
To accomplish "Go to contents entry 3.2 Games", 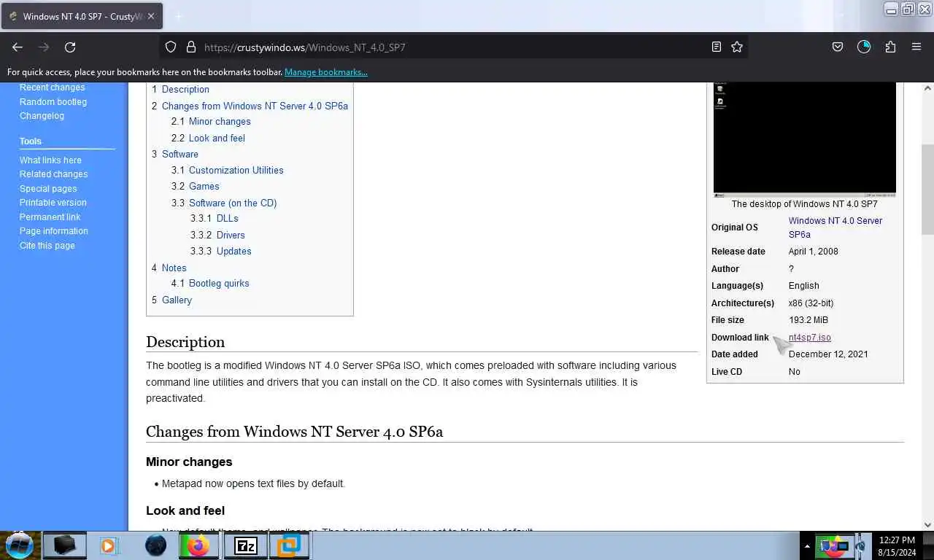I will pos(196,187).
